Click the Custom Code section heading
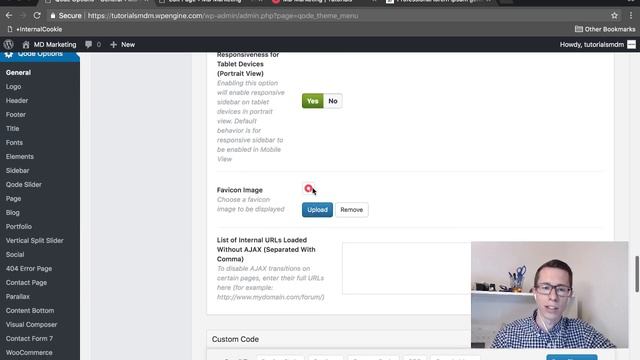The height and width of the screenshot is (360, 640). pyautogui.click(x=235, y=339)
